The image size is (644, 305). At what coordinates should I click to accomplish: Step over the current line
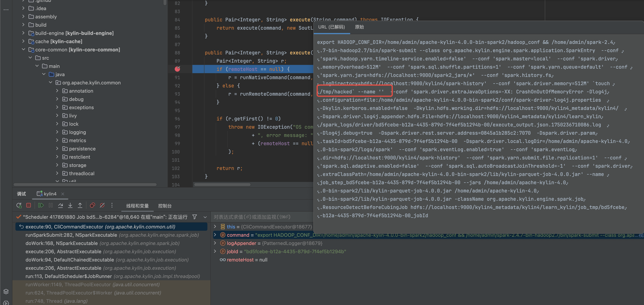pos(60,205)
